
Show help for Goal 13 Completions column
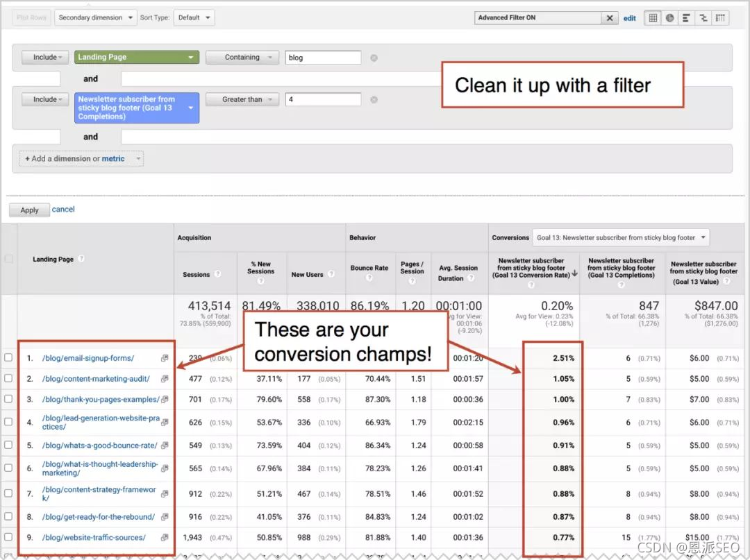[x=621, y=285]
